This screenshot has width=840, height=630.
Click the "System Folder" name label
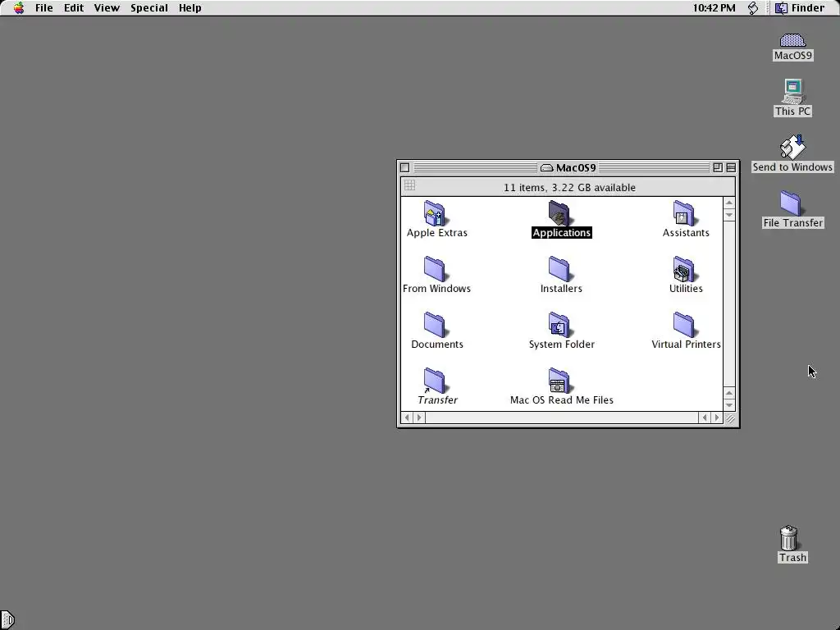tap(561, 344)
